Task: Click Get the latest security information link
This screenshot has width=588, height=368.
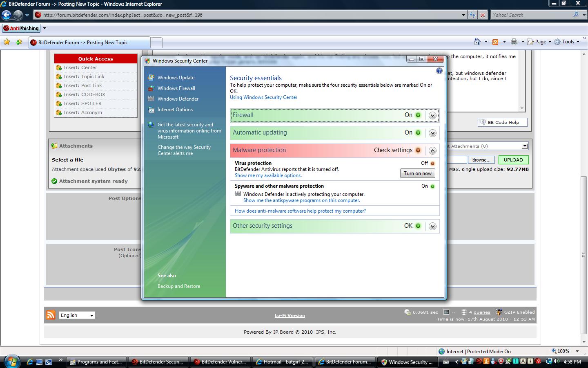Action: click(189, 131)
